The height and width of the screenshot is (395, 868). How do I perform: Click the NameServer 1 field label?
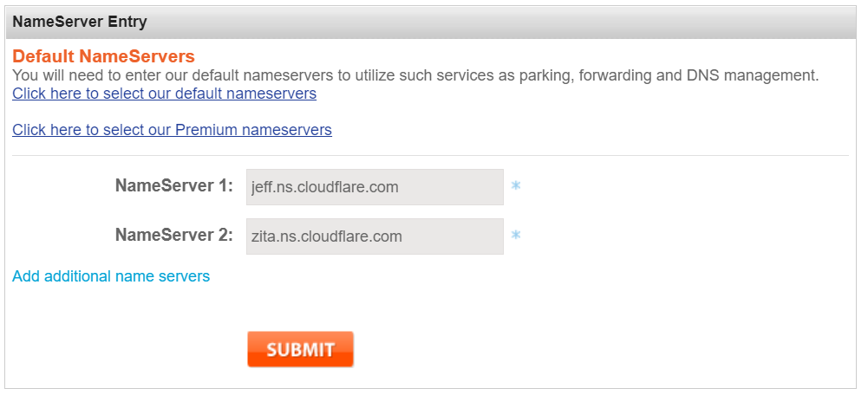click(x=173, y=185)
